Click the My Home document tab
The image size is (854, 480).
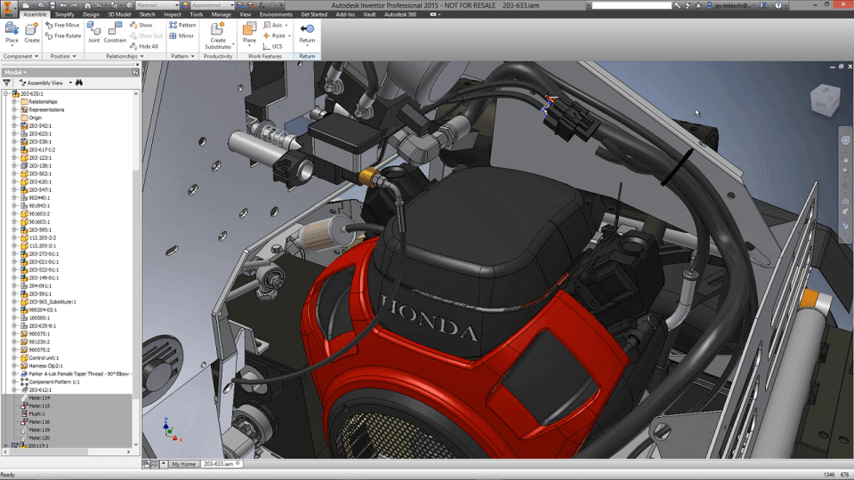184,464
